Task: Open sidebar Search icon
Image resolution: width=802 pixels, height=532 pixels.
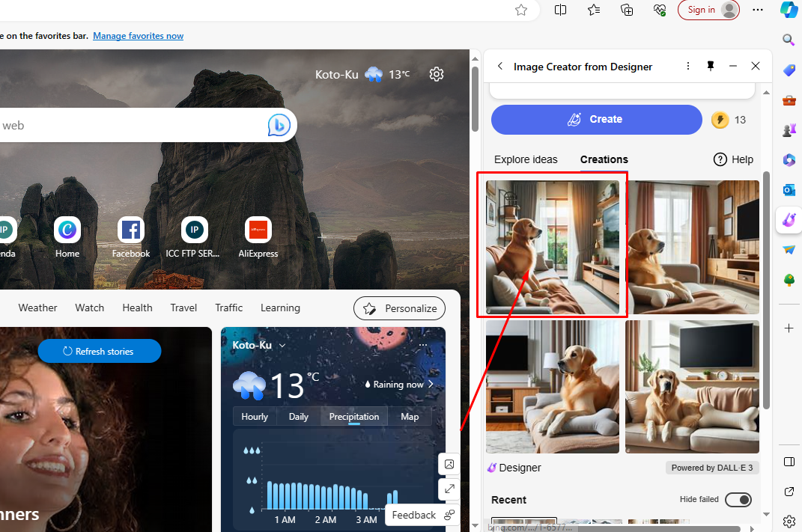Action: [789, 40]
